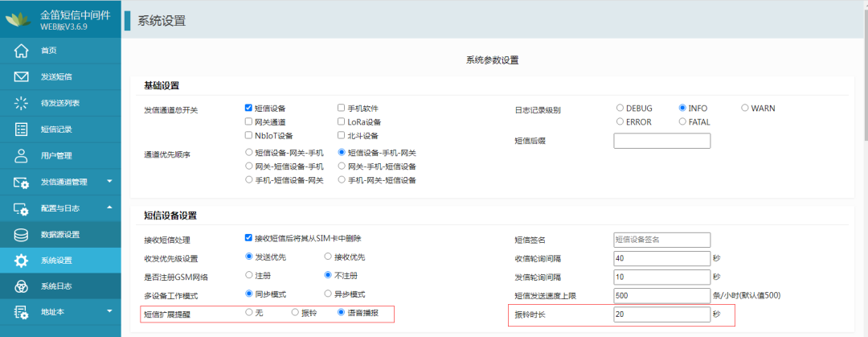Click the list icon for 短信记录
The image size is (868, 337).
(22, 129)
